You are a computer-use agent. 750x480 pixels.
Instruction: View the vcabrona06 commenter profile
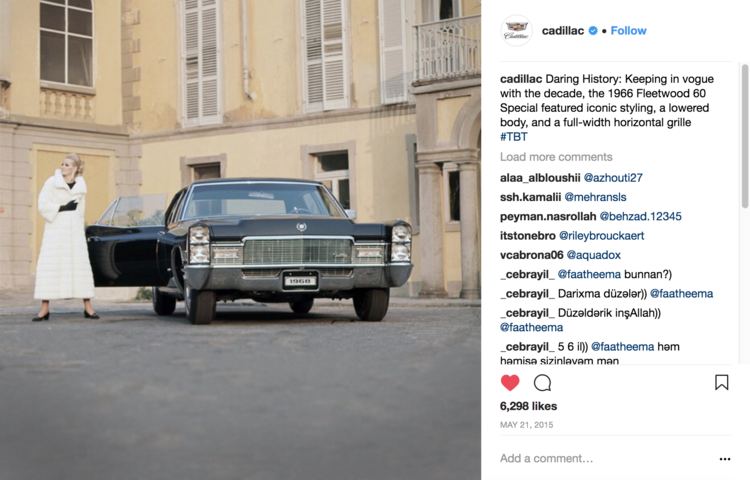(531, 255)
